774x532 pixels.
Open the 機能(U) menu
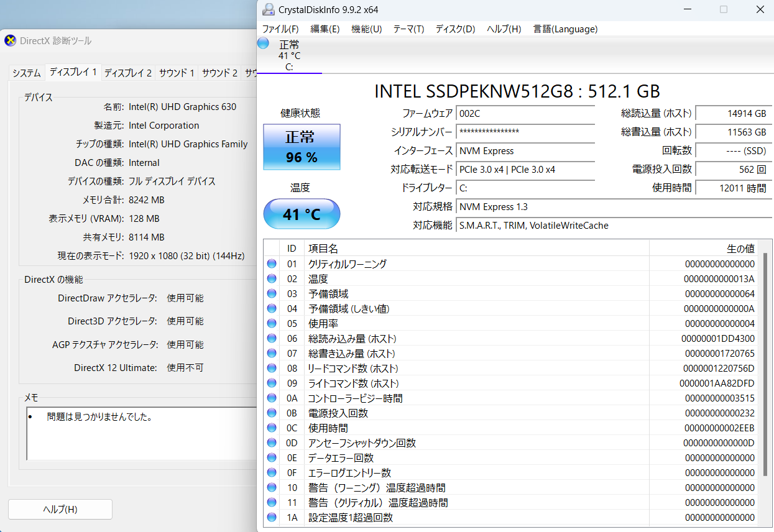[367, 29]
